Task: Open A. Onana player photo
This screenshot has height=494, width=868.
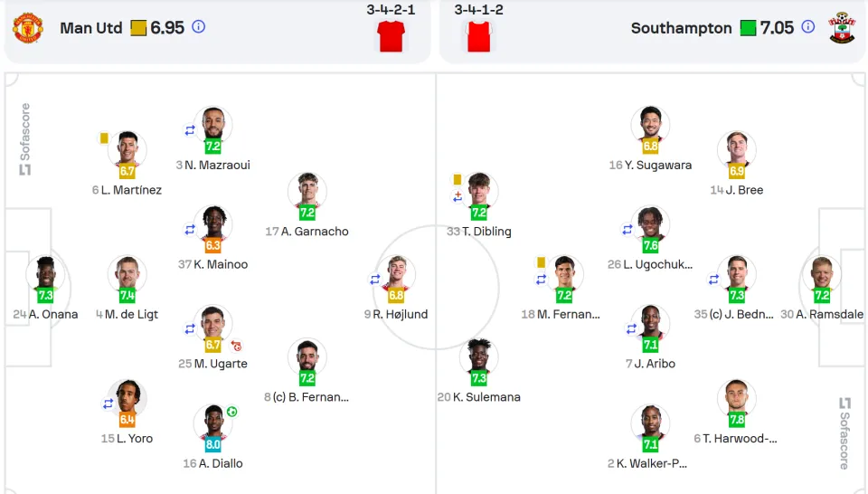Action: [x=45, y=272]
